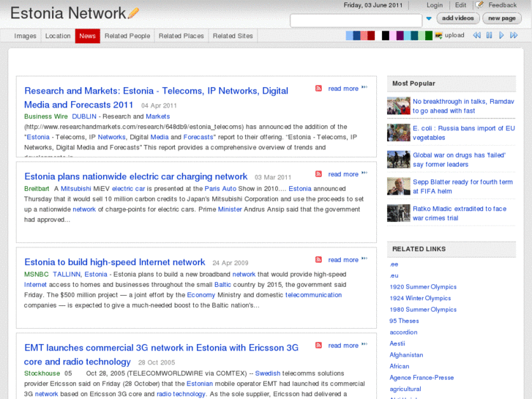This screenshot has width=532, height=399.
Task: Open the Afghanistan related link
Action: (406, 355)
